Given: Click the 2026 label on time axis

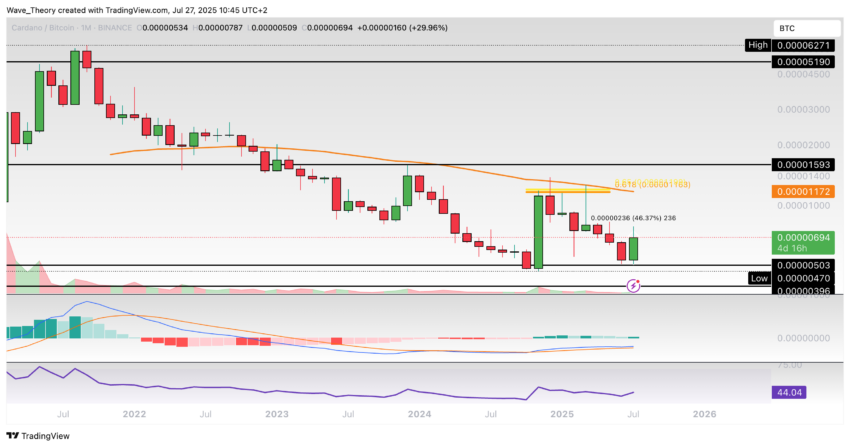Looking at the screenshot, I should pos(705,414).
